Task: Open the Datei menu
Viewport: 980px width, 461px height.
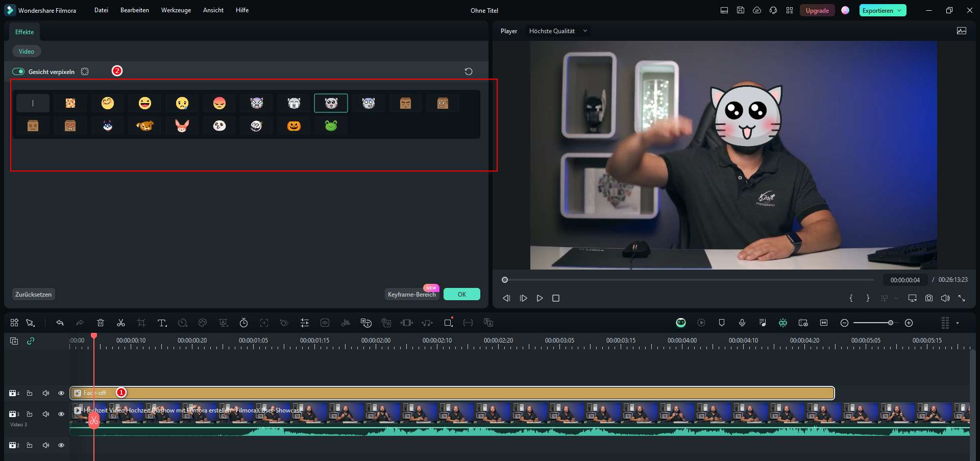Action: tap(101, 10)
